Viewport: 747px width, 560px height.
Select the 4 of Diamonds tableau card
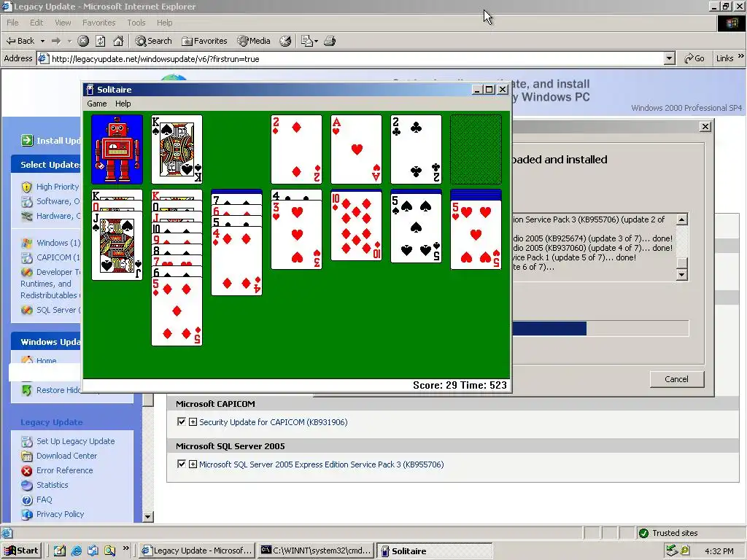tap(237, 261)
